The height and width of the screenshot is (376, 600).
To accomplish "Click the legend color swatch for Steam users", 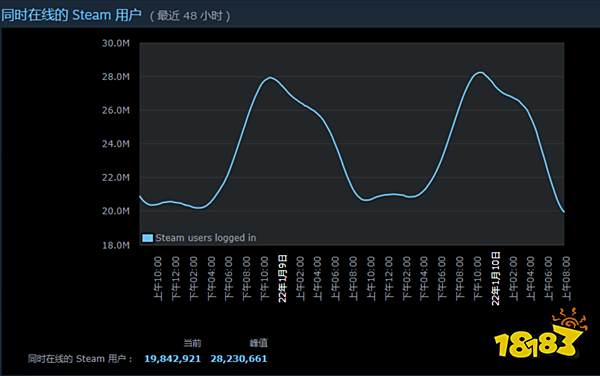I will [x=147, y=238].
